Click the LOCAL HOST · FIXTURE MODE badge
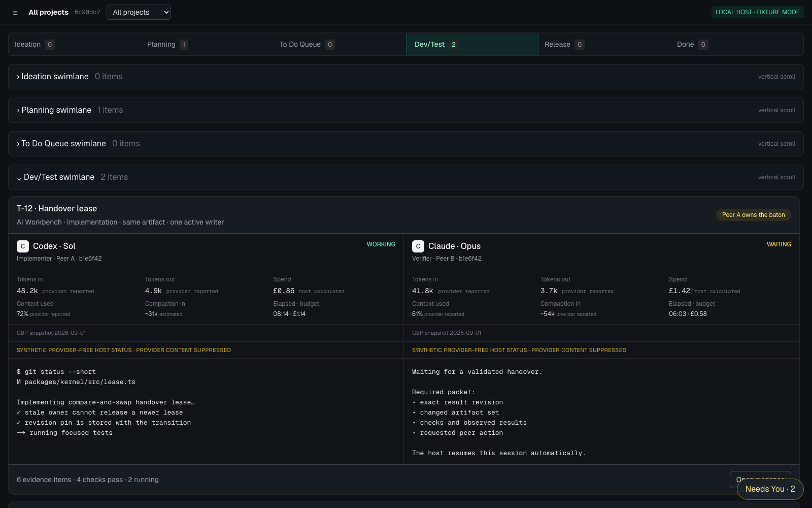812x508 pixels. 757,12
